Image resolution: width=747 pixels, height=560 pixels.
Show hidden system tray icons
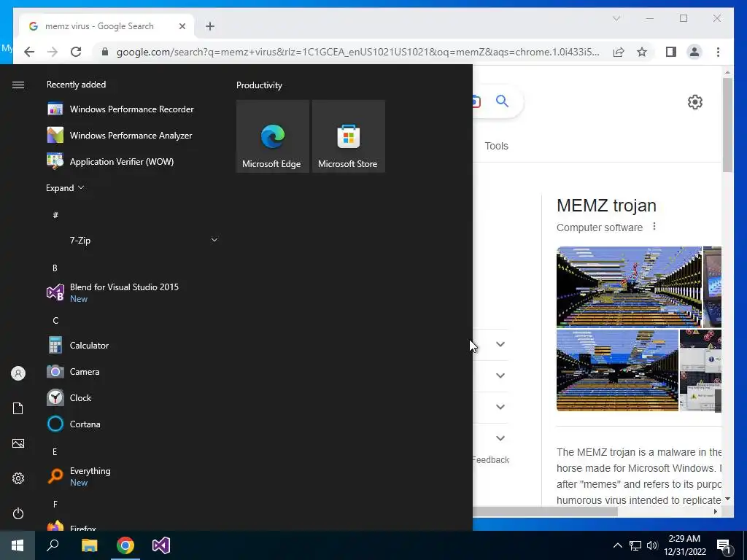coord(617,545)
